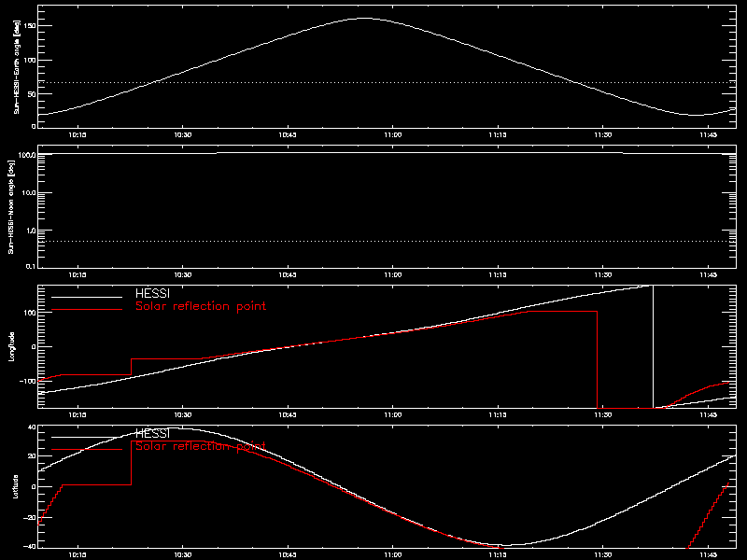This screenshot has width=747, height=560.
Task: Click the '-100' tick on the Longitude axis
Action: click(27, 381)
